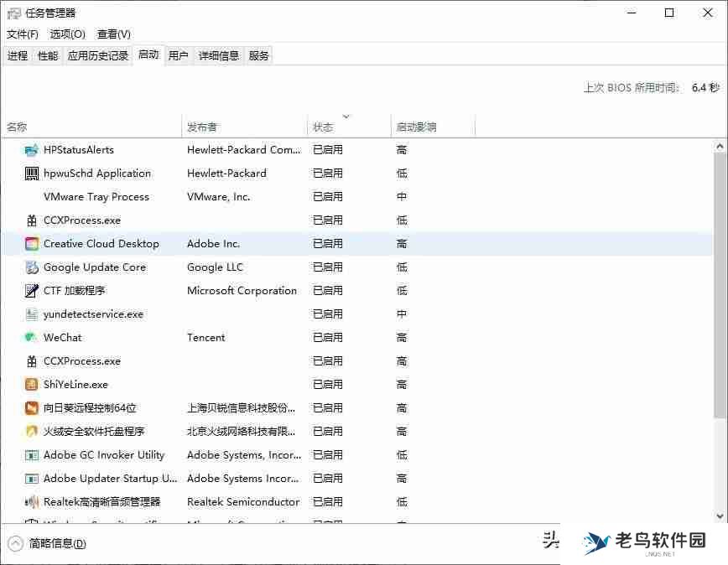Select the VMware Tray Process row
728x565 pixels.
point(356,197)
